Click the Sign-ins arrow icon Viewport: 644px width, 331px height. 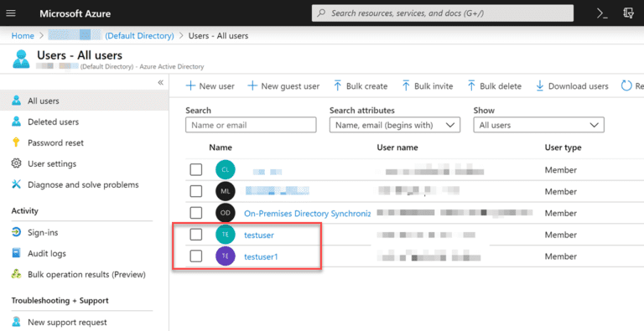click(x=16, y=232)
